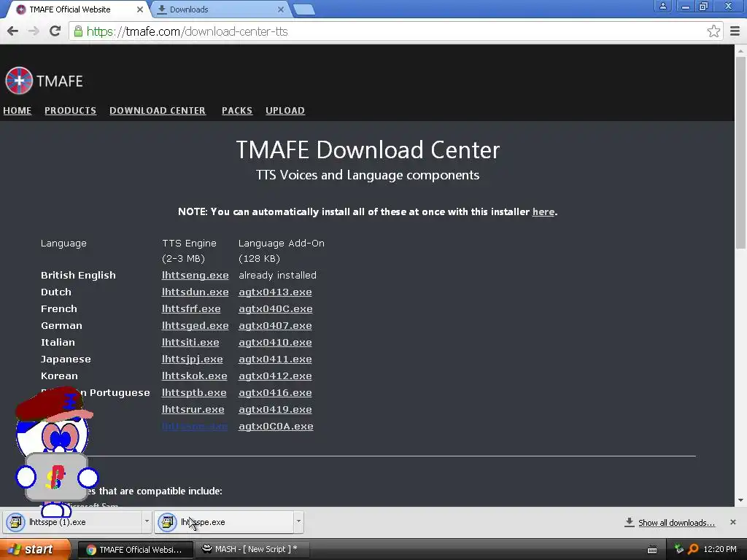Download lhttsfrf.exe French engine
The image size is (747, 560).
point(191,308)
